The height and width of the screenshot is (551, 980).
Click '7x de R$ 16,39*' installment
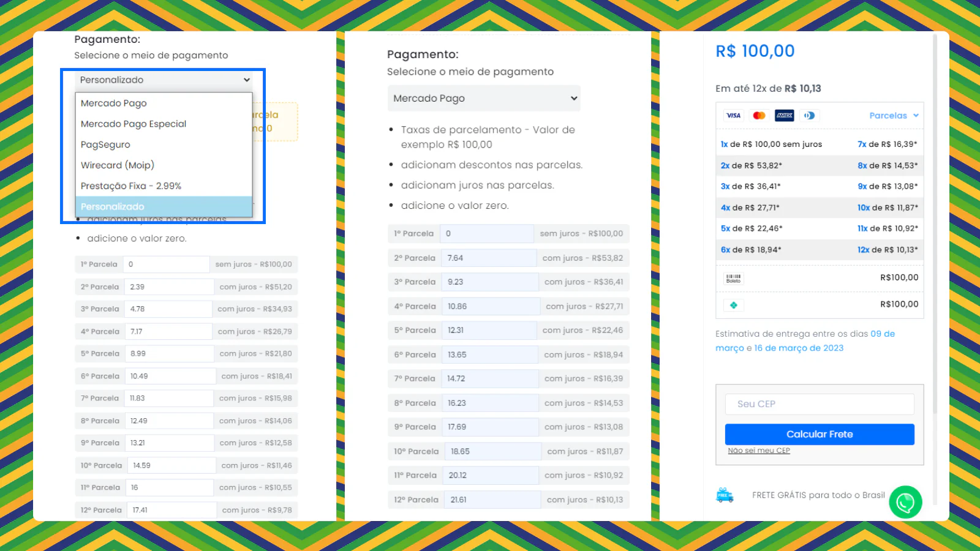tap(888, 144)
